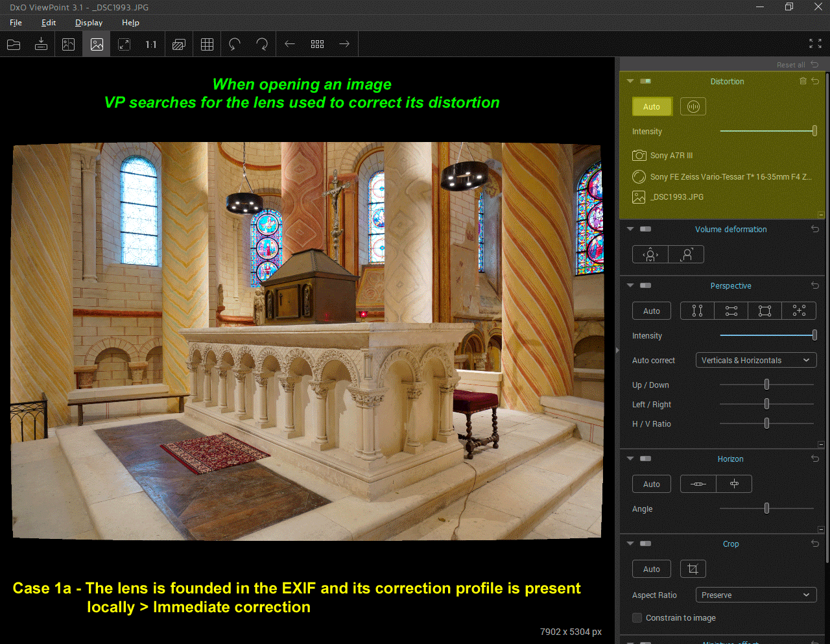
Task: Show the grid overlay
Action: click(x=207, y=44)
